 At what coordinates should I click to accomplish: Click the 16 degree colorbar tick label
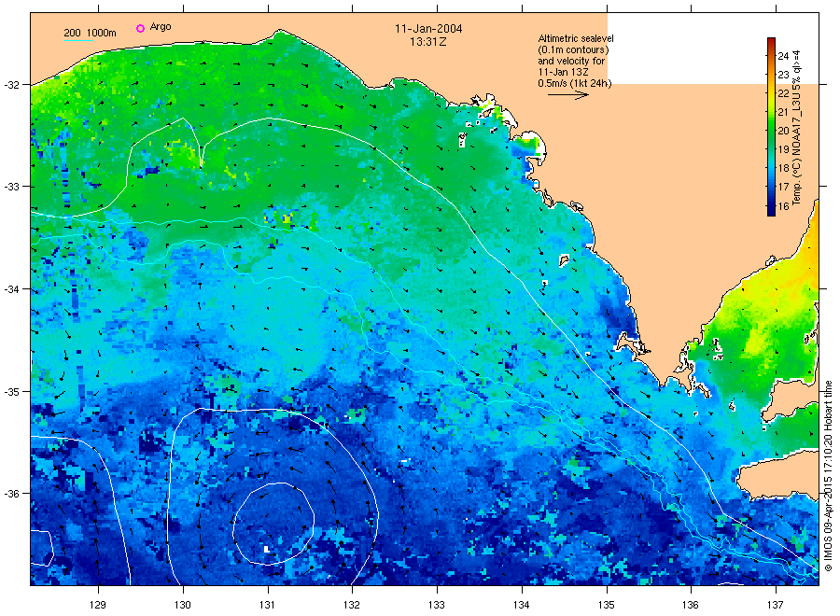[783, 205]
